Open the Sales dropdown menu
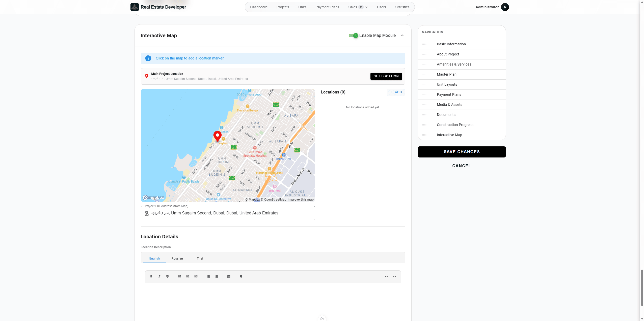The image size is (644, 321). 358,7
